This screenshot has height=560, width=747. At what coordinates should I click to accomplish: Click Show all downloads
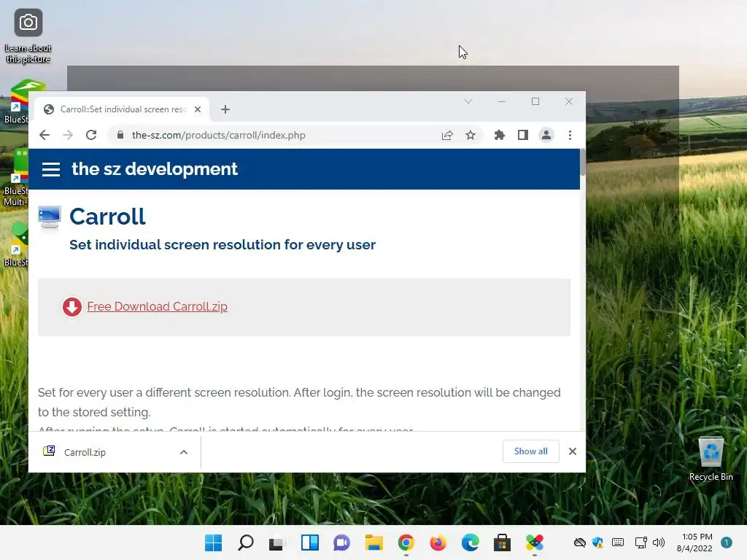(531, 451)
